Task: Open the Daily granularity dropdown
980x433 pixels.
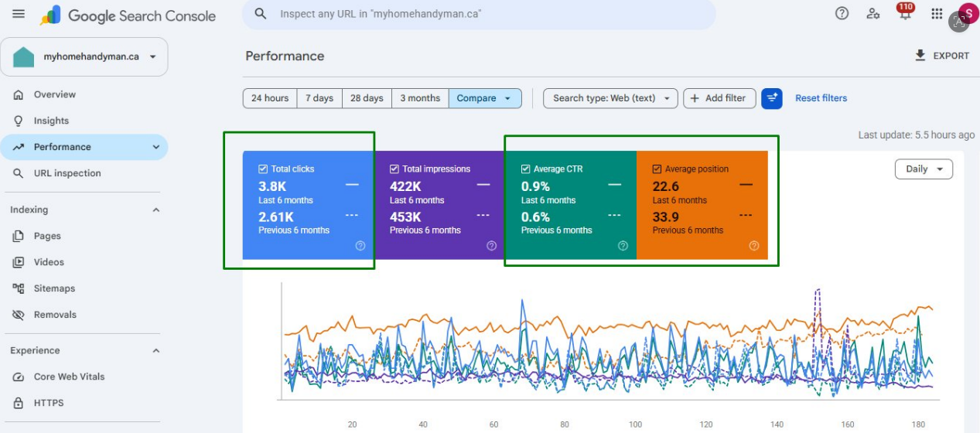Action: (924, 169)
